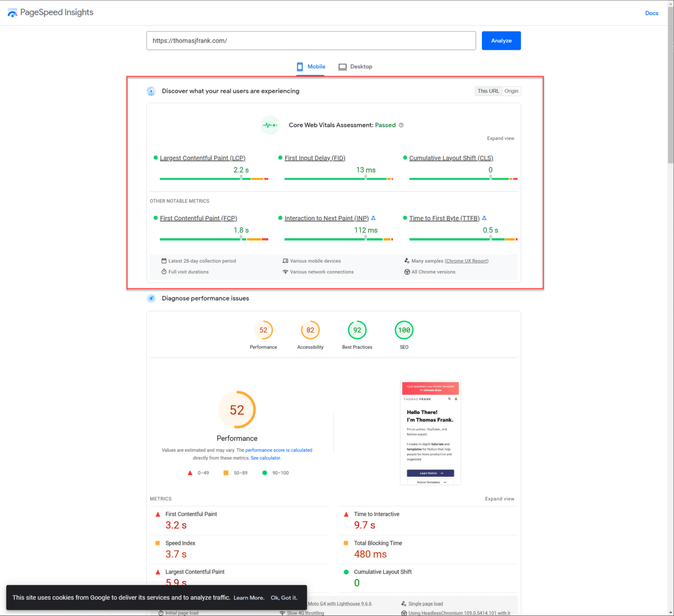Select the SEO score gauge showing 100
Screen dimensions: 674x616
coord(404,330)
